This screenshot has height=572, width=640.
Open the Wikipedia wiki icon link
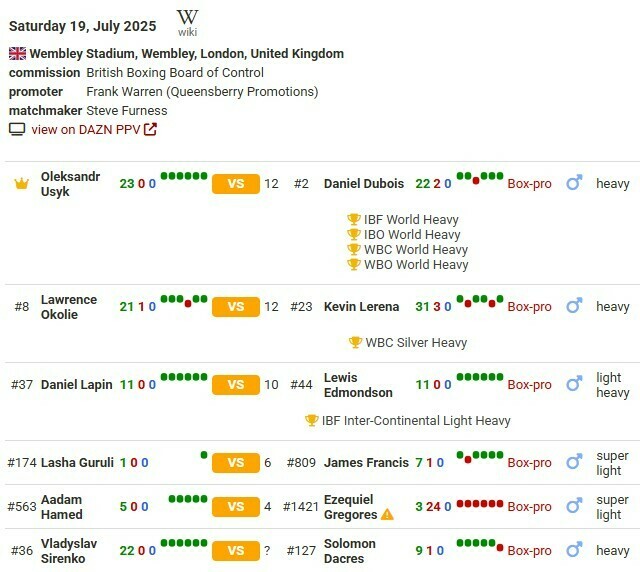(187, 22)
